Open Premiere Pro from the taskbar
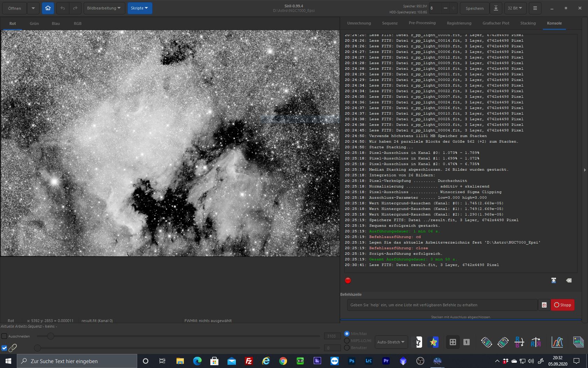Screen dimensions: 588x368 point(386,361)
